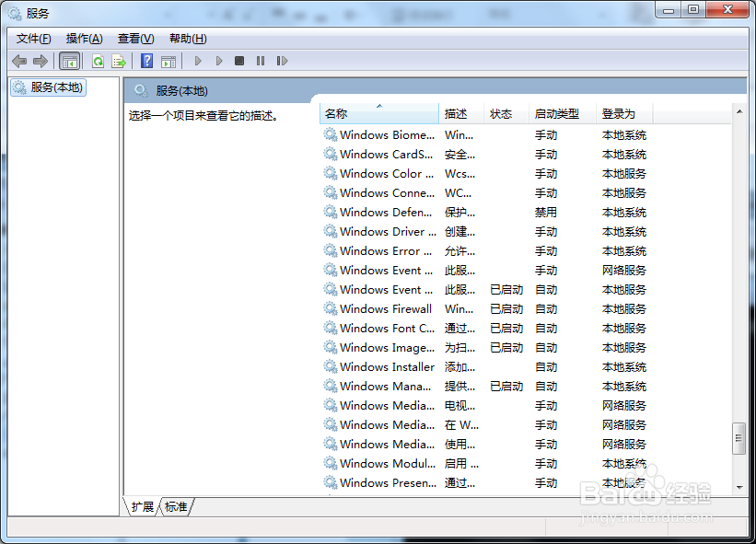This screenshot has height=544, width=756.
Task: Click 已启动 status in Windows Firewall row
Action: (506, 308)
